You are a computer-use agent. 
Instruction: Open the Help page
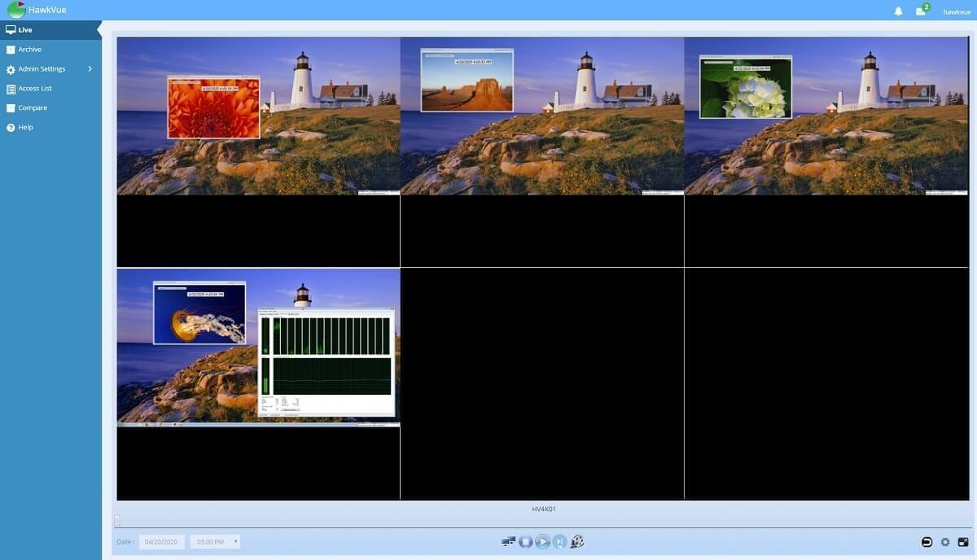[26, 128]
